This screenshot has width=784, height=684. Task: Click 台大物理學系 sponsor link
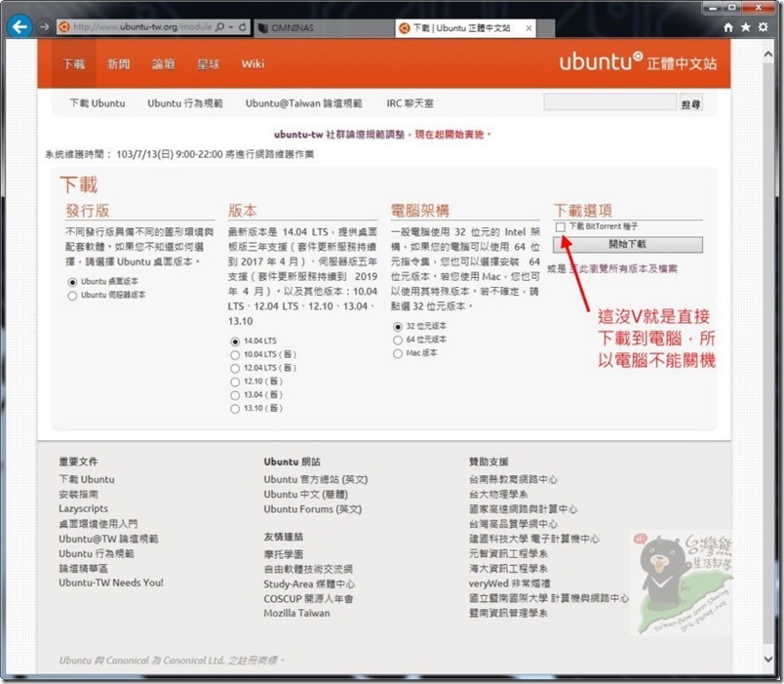(498, 495)
